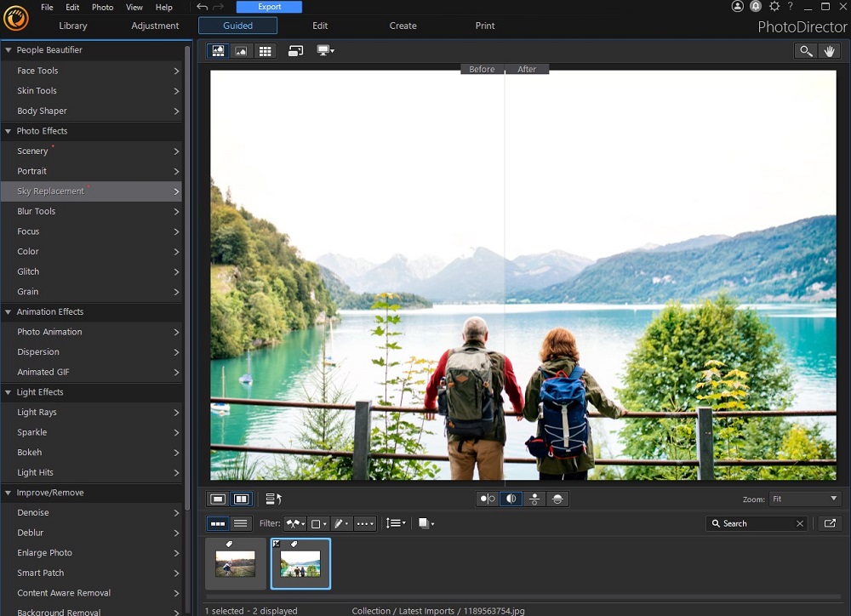
Task: Open the secondary monitor display icon
Action: click(x=324, y=50)
